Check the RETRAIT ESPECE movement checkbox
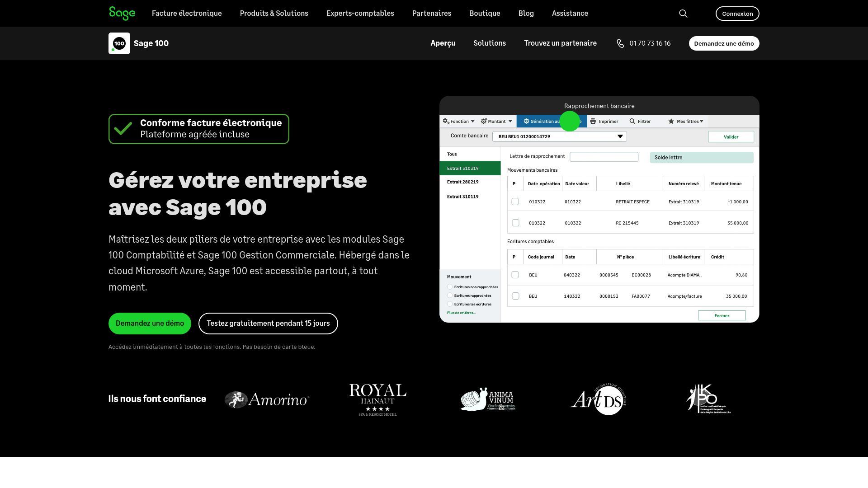 pyautogui.click(x=515, y=202)
